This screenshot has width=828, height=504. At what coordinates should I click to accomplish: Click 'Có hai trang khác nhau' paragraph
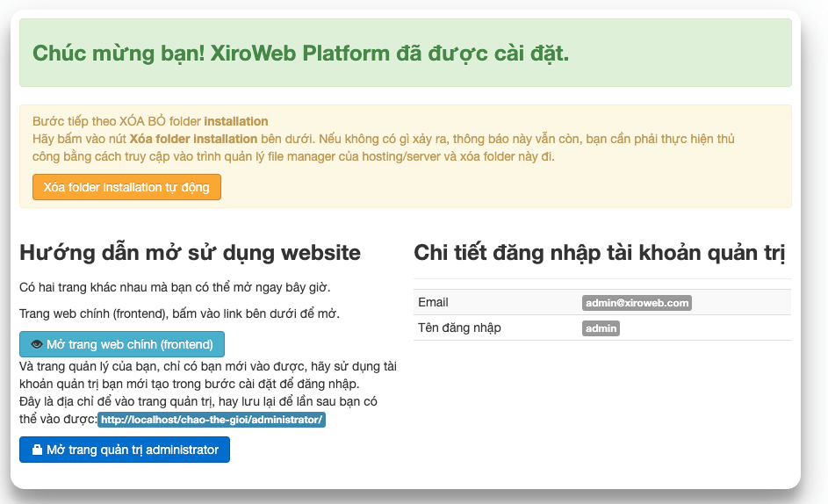[x=175, y=287]
